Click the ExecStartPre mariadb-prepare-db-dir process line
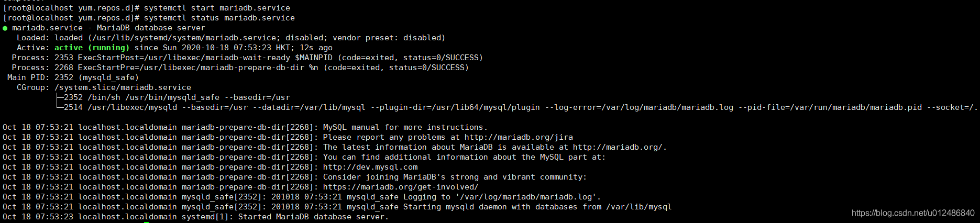This screenshot has height=223, width=980. (273, 68)
